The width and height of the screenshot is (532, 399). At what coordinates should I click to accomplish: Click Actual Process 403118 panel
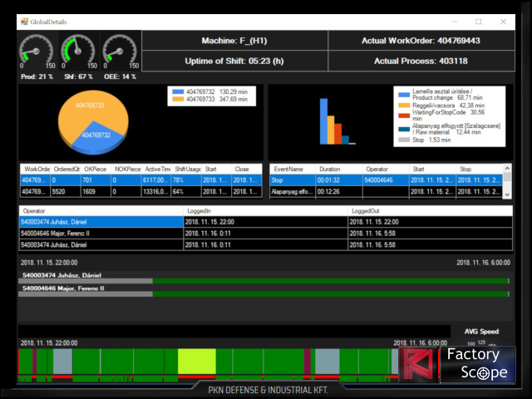(x=421, y=61)
